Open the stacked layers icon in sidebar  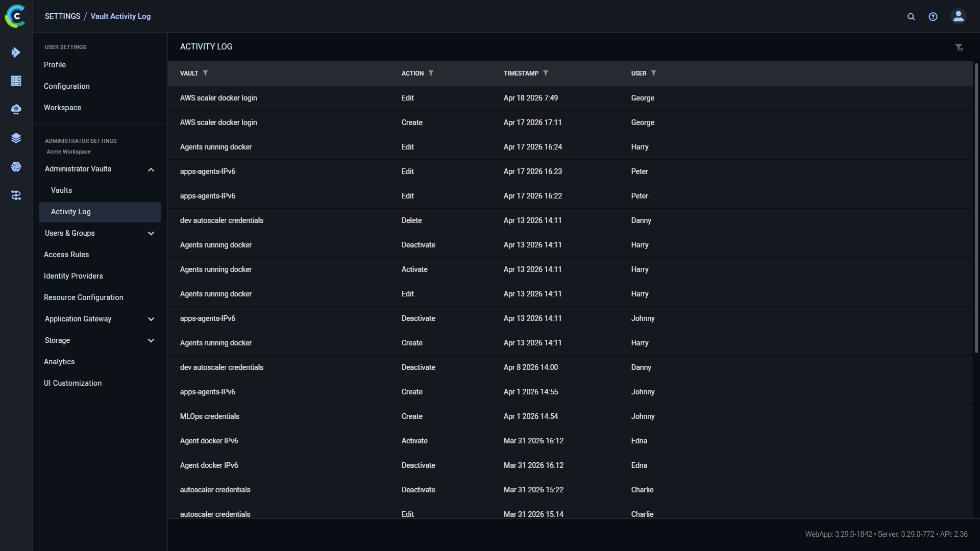16,138
